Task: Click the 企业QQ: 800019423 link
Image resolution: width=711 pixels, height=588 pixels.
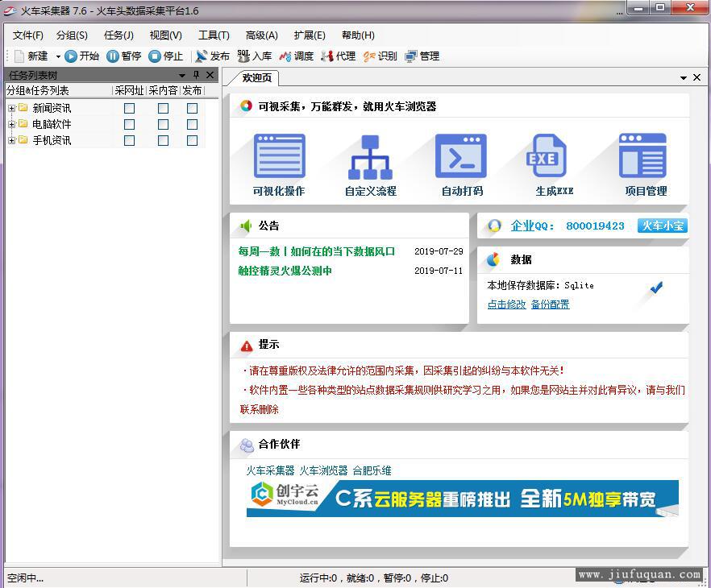Action: [568, 226]
